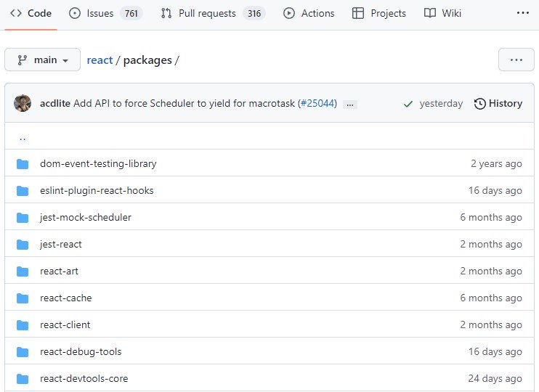
Task: Open the file actions ellipsis button
Action: pyautogui.click(x=516, y=60)
